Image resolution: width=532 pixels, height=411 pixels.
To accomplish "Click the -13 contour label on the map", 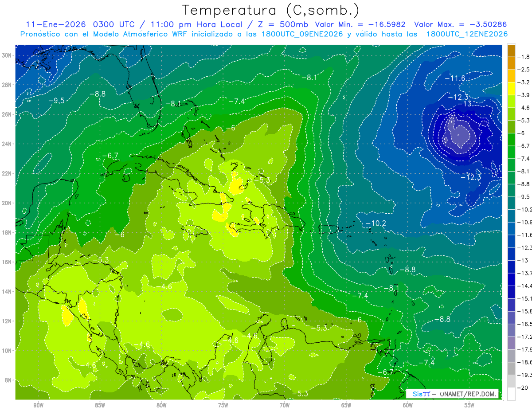I will point(464,104).
